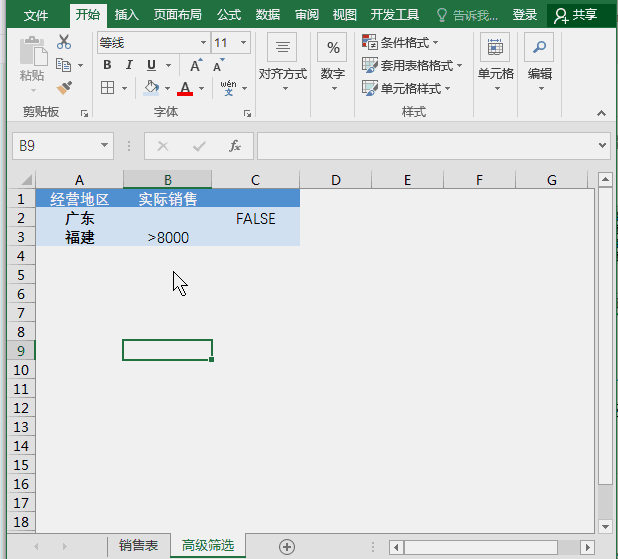The height and width of the screenshot is (559, 618).
Task: Open the 单元格 cells group
Action: click(x=495, y=63)
